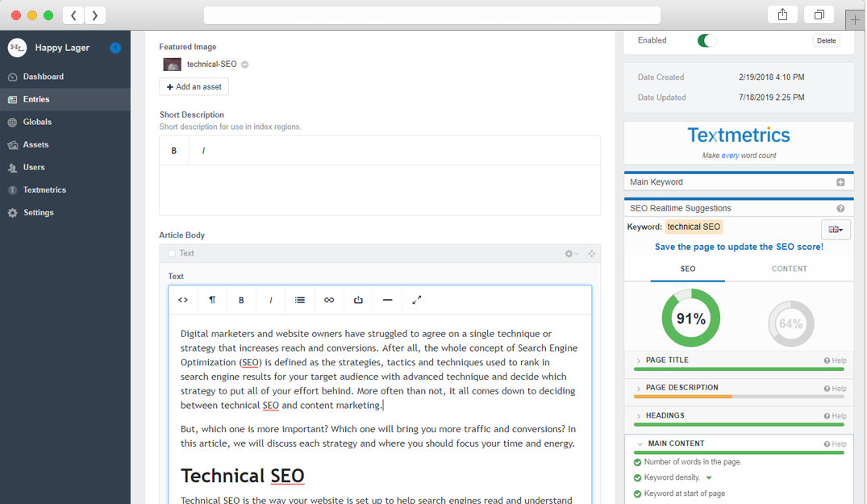Expand the Keyword density details arrow
This screenshot has width=867, height=504.
[709, 478]
